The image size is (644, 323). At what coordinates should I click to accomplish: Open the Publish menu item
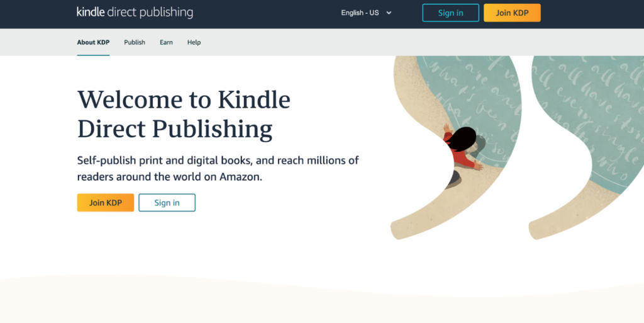[x=135, y=42]
